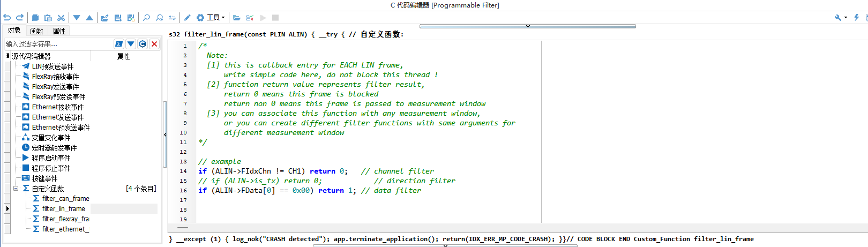The height and width of the screenshot is (247, 868).
Task: Paste from clipboard into editor
Action: [48, 18]
